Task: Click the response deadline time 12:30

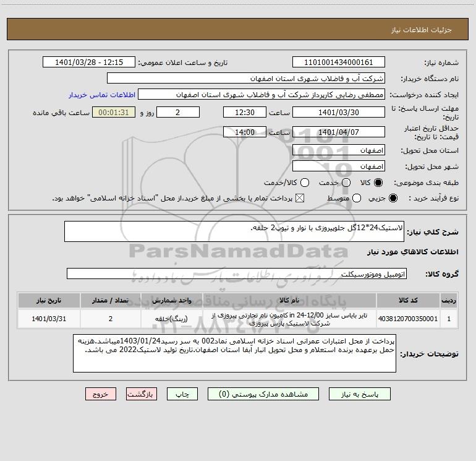Action: tap(245, 112)
